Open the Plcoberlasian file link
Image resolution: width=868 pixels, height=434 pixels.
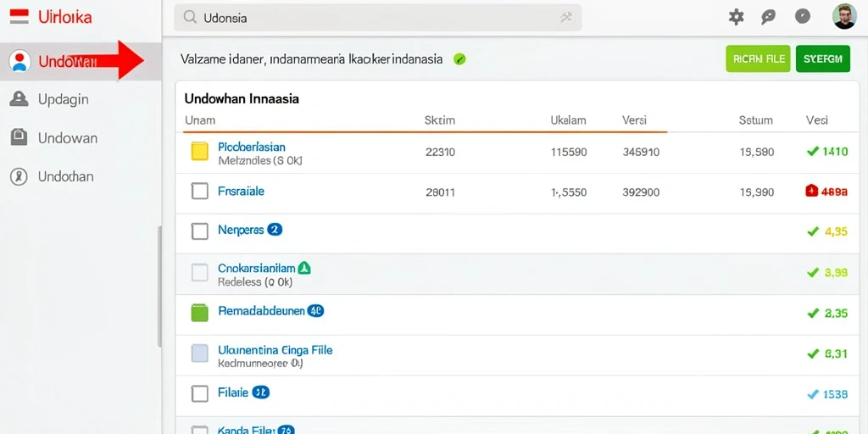click(252, 147)
